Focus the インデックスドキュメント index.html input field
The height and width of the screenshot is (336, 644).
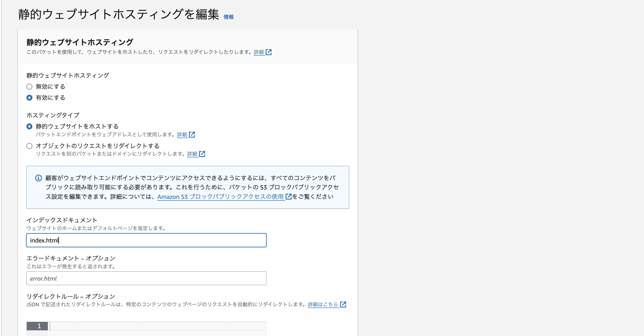pyautogui.click(x=146, y=240)
